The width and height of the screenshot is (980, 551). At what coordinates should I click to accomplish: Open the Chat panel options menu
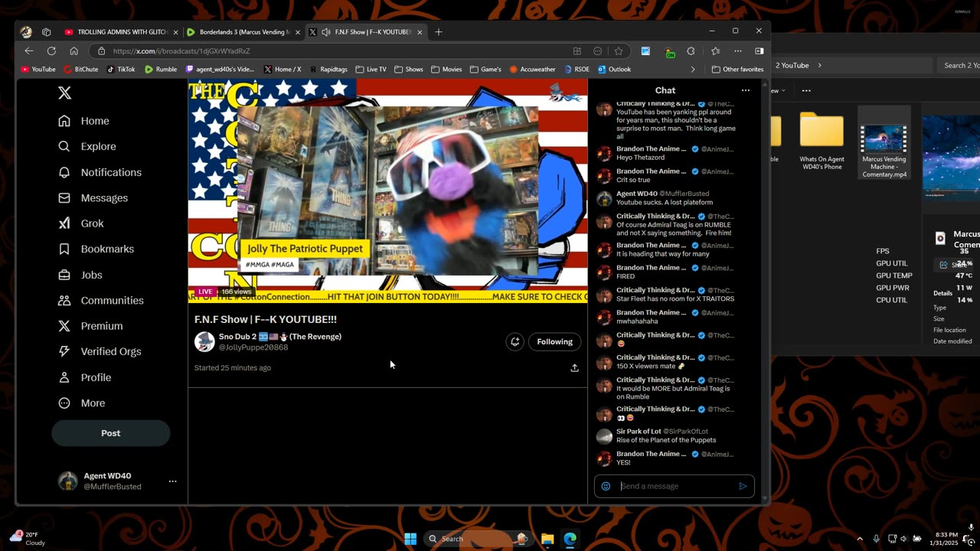click(x=746, y=90)
